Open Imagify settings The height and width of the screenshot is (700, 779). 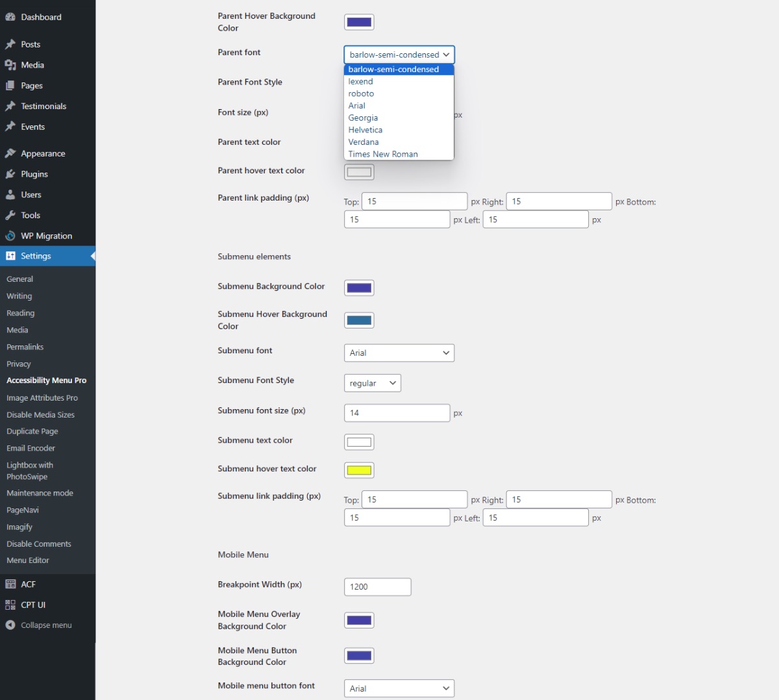click(19, 527)
